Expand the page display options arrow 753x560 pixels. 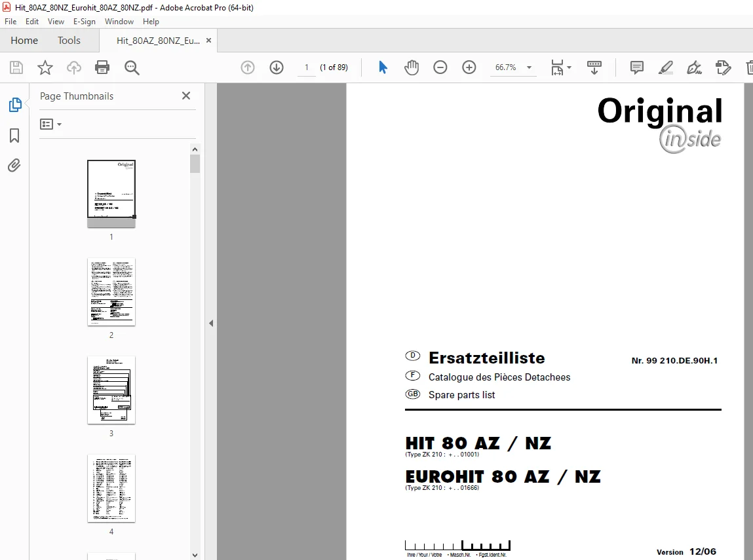[x=569, y=67]
